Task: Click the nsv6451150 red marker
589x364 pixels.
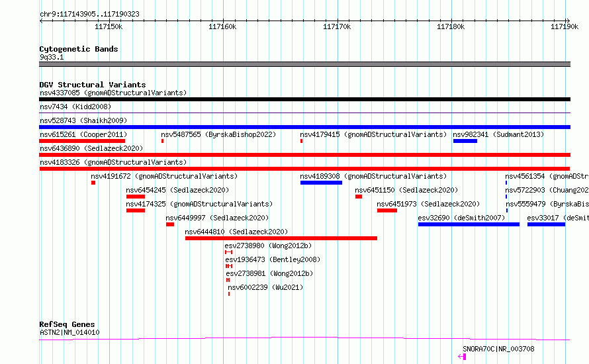Action: tap(359, 197)
